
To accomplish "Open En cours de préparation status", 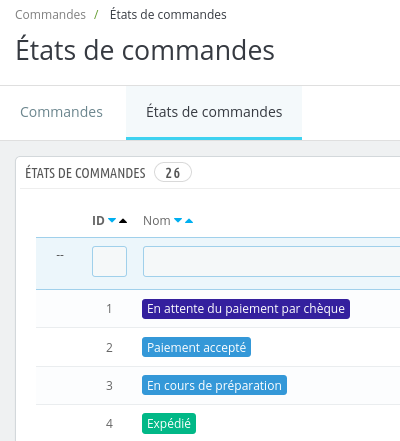I will tap(214, 385).
